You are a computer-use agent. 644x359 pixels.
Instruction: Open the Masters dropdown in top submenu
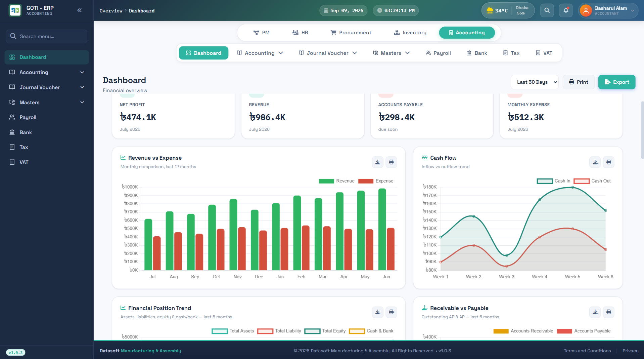coord(391,53)
